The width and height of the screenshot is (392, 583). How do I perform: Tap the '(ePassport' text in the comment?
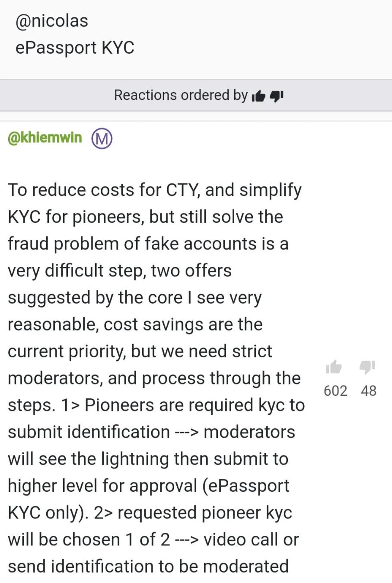tap(246, 486)
